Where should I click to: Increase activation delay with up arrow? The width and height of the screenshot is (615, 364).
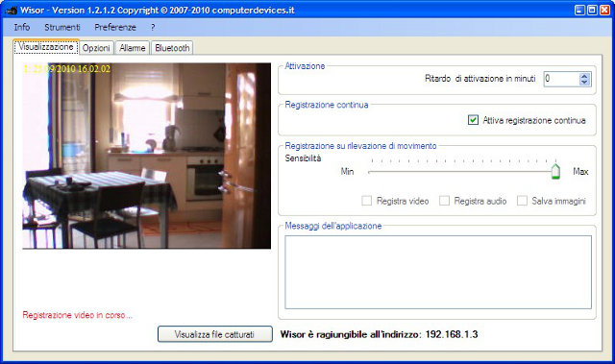point(584,76)
